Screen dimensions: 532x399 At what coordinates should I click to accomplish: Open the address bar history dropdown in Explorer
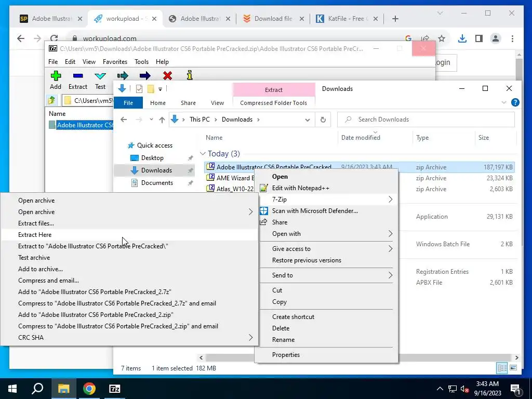click(x=308, y=119)
